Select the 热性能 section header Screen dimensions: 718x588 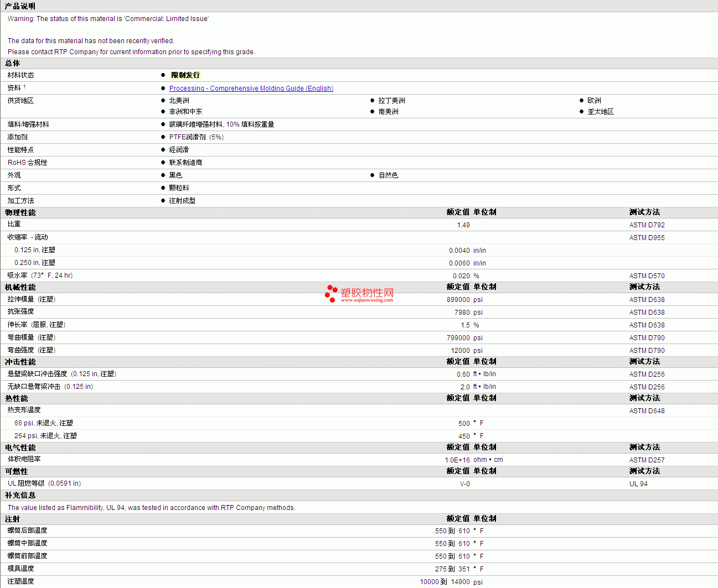coord(17,398)
